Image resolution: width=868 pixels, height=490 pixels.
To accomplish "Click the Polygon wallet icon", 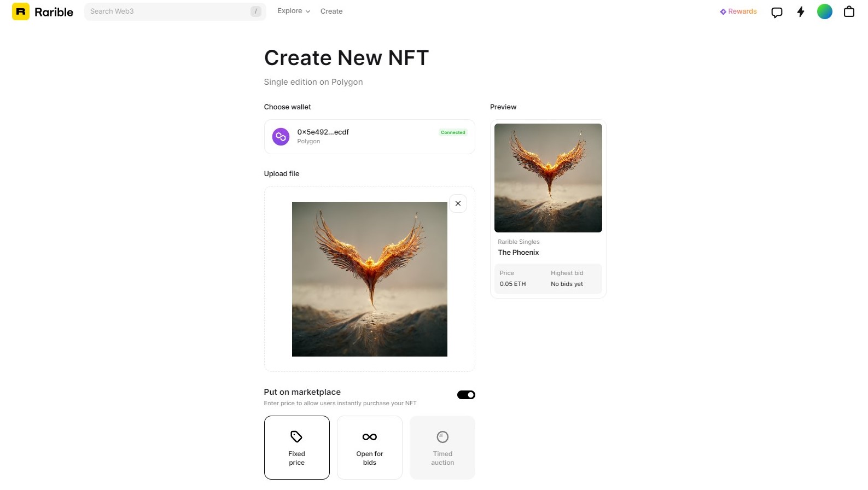I will click(281, 137).
